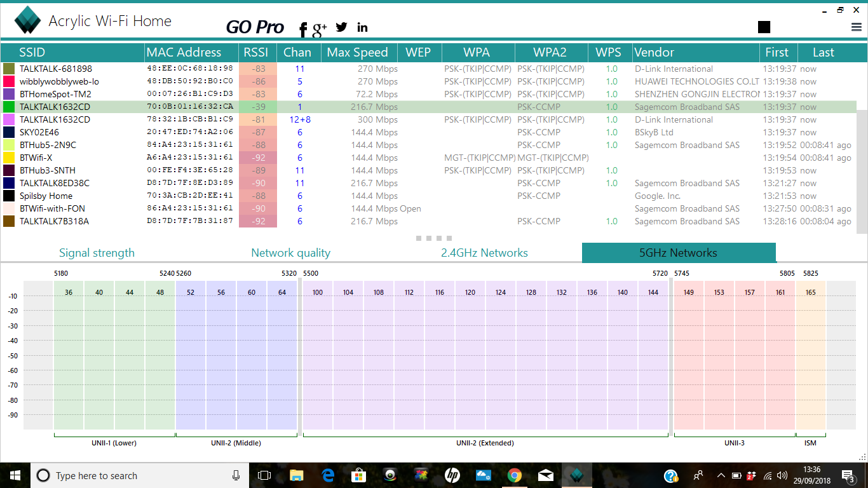Open the Network quality tab
The width and height of the screenshot is (868, 488).
pos(290,253)
